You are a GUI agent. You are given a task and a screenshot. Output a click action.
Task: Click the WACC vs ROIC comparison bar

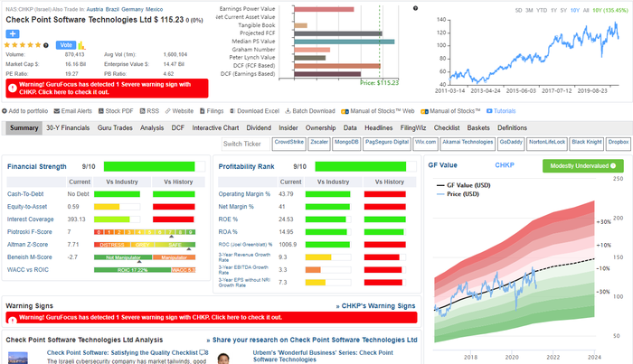(x=145, y=270)
